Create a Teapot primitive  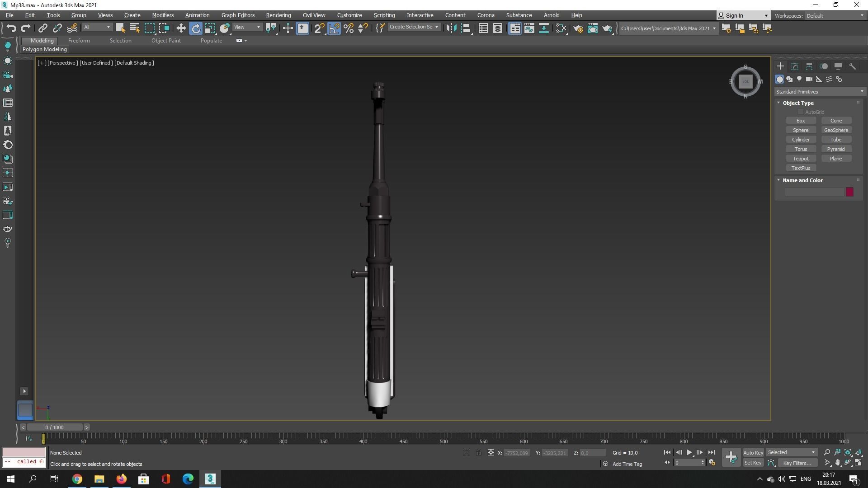click(800, 159)
